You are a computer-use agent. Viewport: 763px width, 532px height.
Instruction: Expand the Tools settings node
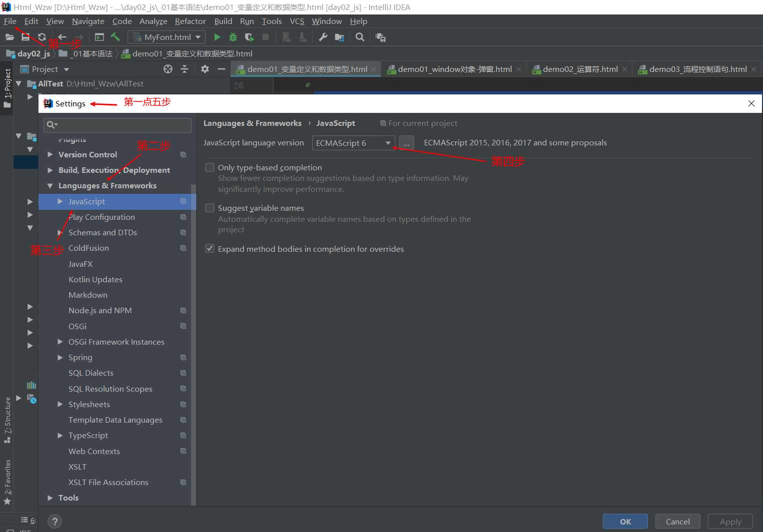click(50, 498)
